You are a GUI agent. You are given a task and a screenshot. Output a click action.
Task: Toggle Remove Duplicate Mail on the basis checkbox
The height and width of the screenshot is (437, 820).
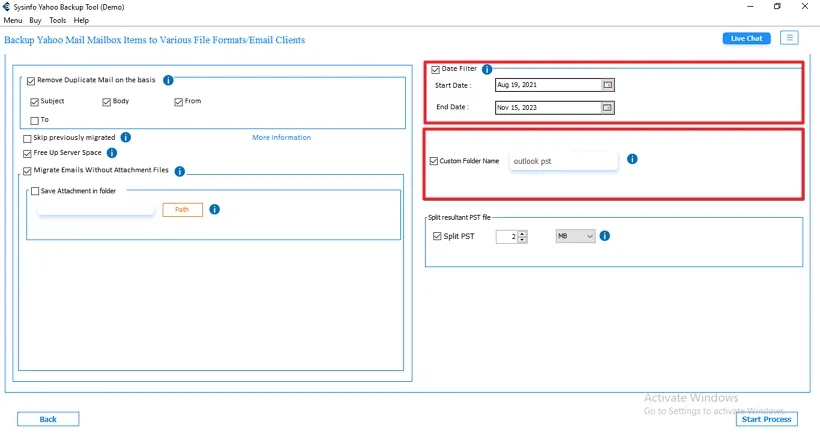31,80
